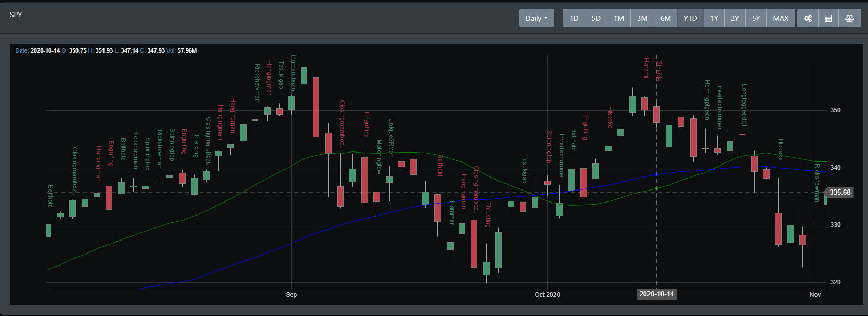Select the 5D time range
The width and height of the screenshot is (868, 316).
(x=596, y=18)
